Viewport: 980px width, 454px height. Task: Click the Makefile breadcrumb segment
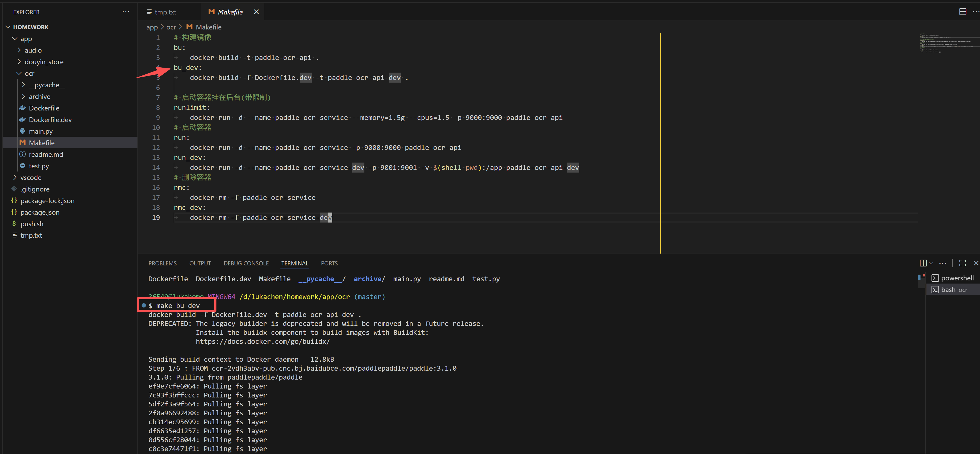pyautogui.click(x=209, y=27)
